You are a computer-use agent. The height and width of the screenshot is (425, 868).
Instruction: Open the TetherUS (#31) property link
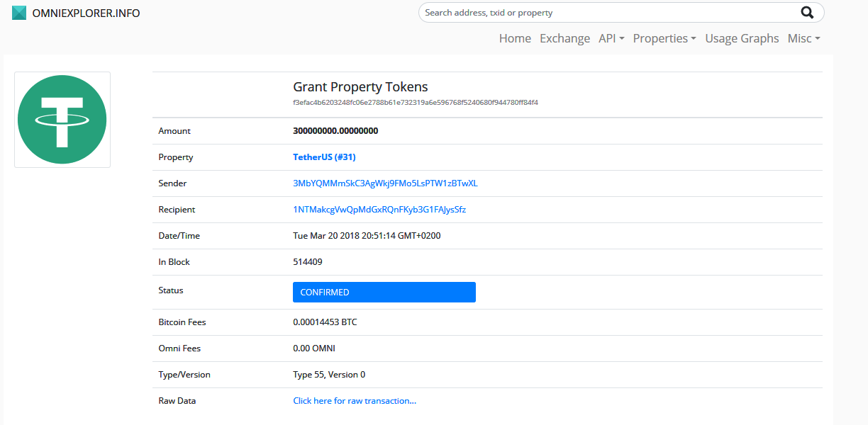(x=324, y=157)
